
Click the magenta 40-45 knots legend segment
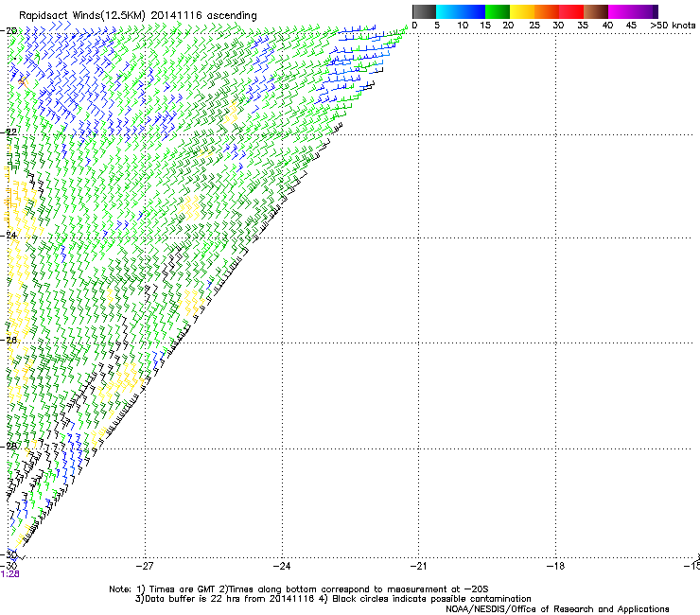tap(621, 11)
